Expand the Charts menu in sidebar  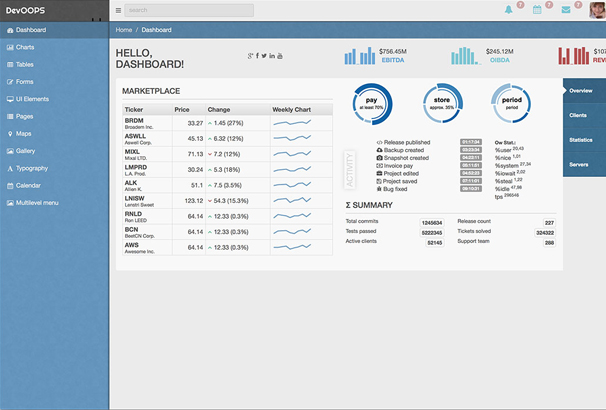(x=26, y=48)
